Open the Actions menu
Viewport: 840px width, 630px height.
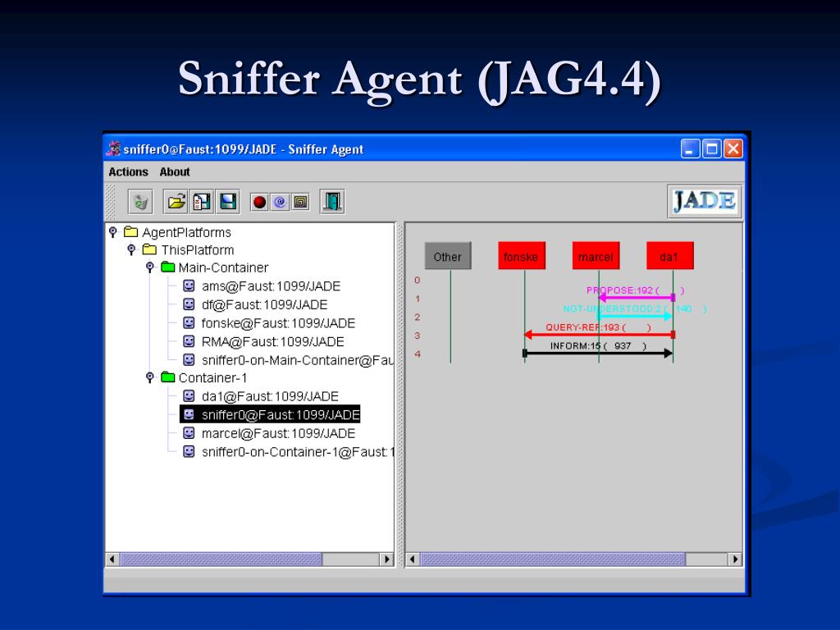pyautogui.click(x=128, y=172)
